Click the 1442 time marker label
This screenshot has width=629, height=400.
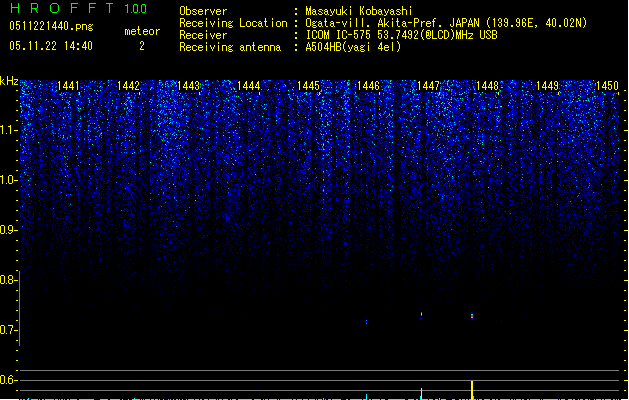[128, 86]
